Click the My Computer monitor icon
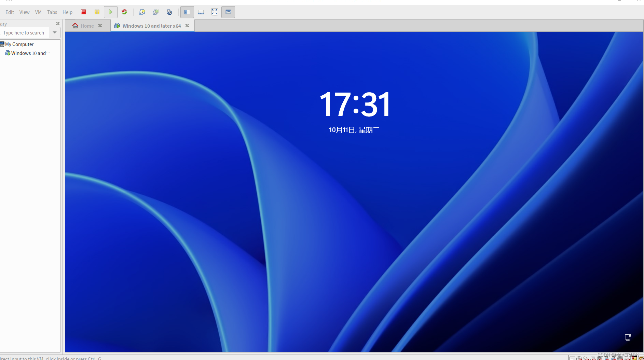The height and width of the screenshot is (360, 644). [2, 44]
